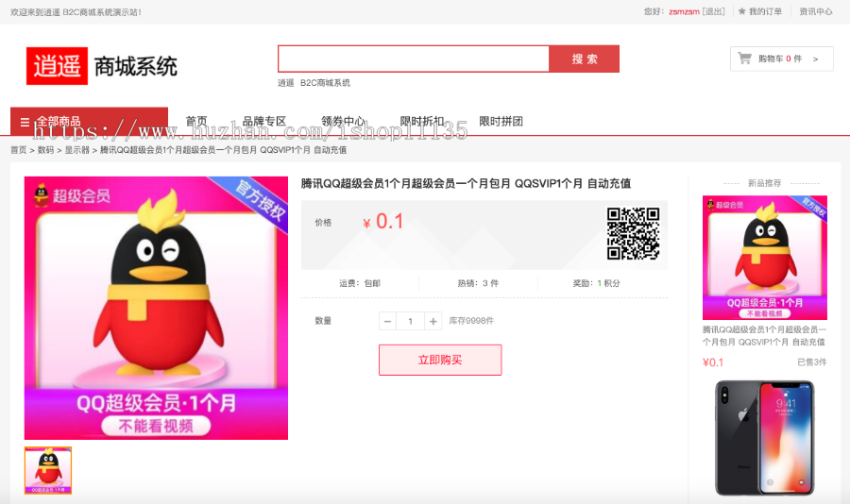The height and width of the screenshot is (504, 850).
Task: Click 已售3件 sold count
Action: (x=812, y=362)
